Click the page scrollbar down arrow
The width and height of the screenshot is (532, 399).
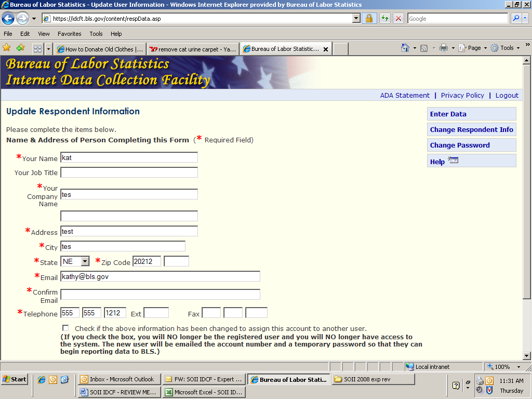[527, 356]
